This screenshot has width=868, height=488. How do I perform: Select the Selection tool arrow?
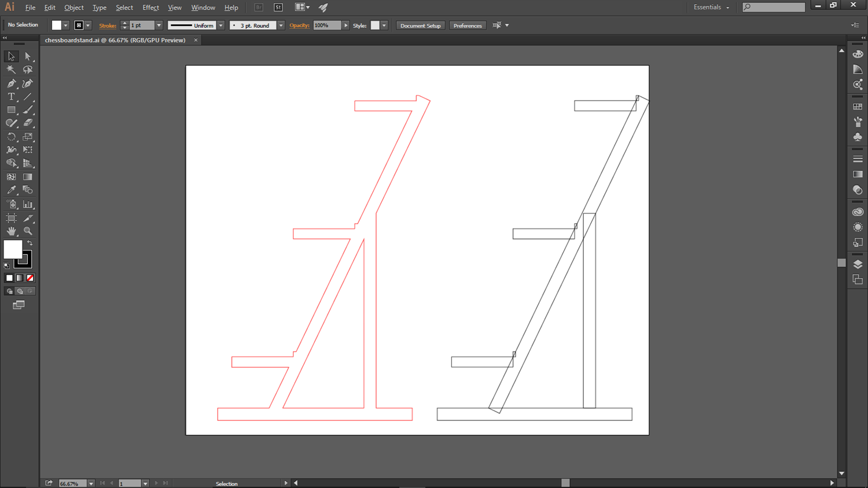(11, 56)
